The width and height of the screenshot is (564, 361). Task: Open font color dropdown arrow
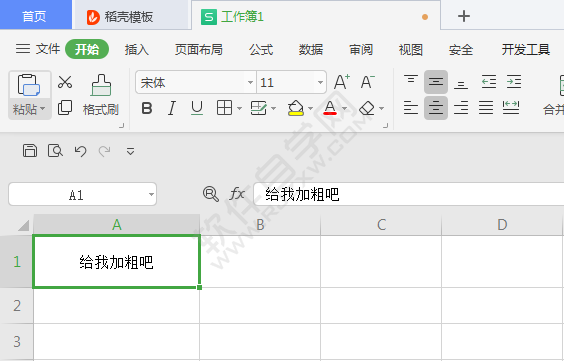tap(344, 108)
